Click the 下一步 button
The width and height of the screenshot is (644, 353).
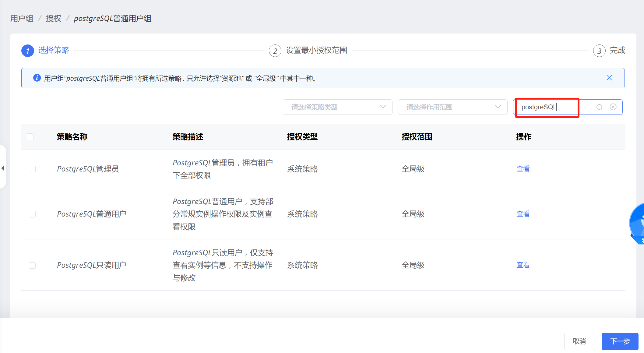pos(620,341)
